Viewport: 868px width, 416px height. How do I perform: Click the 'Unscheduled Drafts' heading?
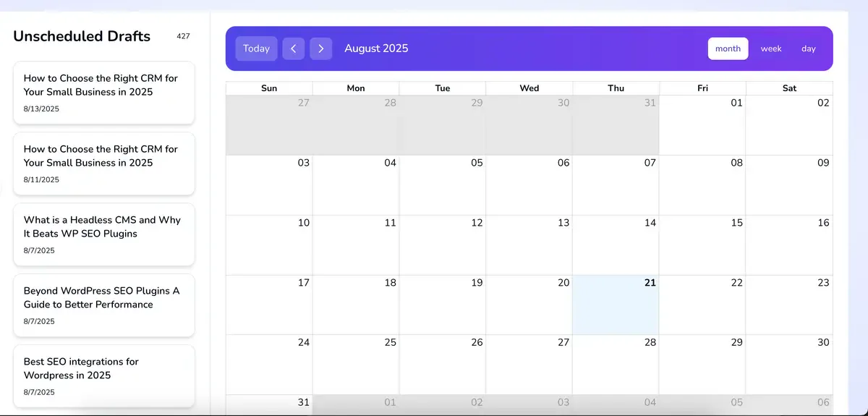(x=82, y=36)
